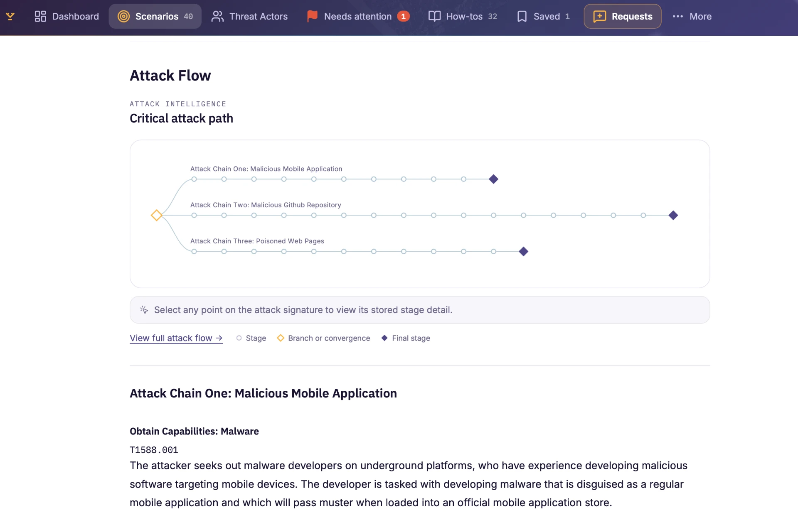Select last circle stage of Chain Three
Screen dimensions: 798x532
pyautogui.click(x=493, y=251)
